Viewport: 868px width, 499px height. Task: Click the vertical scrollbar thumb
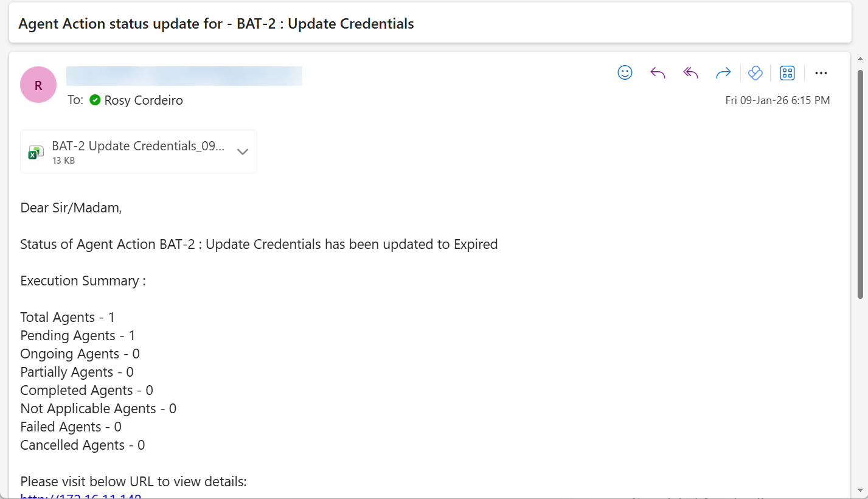[x=860, y=183]
